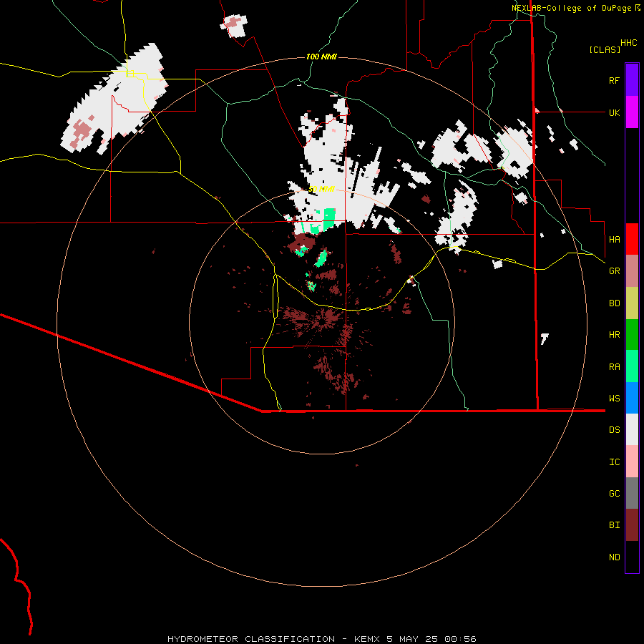Screen dimensions: 644x644
Task: Click the 'IC' legend label
Action: [x=614, y=462]
